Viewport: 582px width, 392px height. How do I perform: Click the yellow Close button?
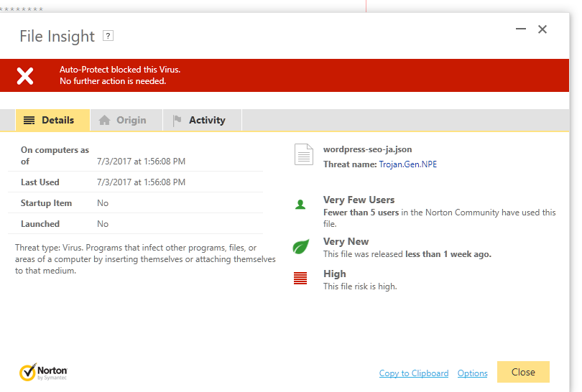tap(523, 372)
